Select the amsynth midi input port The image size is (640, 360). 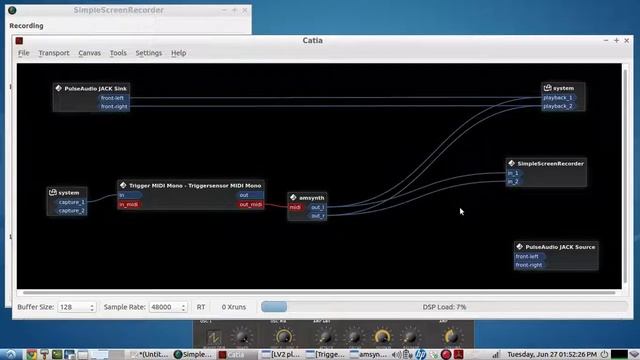[x=295, y=207]
